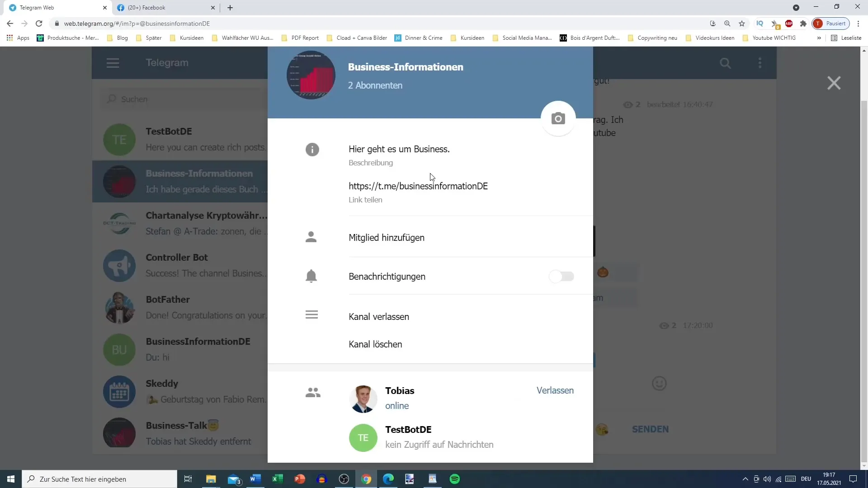Open Telegram hamburger menu
The height and width of the screenshot is (488, 868).
click(113, 63)
